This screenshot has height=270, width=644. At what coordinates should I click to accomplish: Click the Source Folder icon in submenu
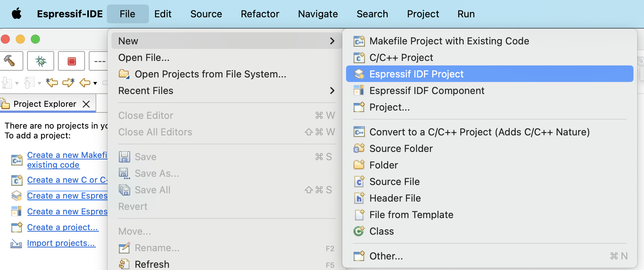(x=359, y=149)
